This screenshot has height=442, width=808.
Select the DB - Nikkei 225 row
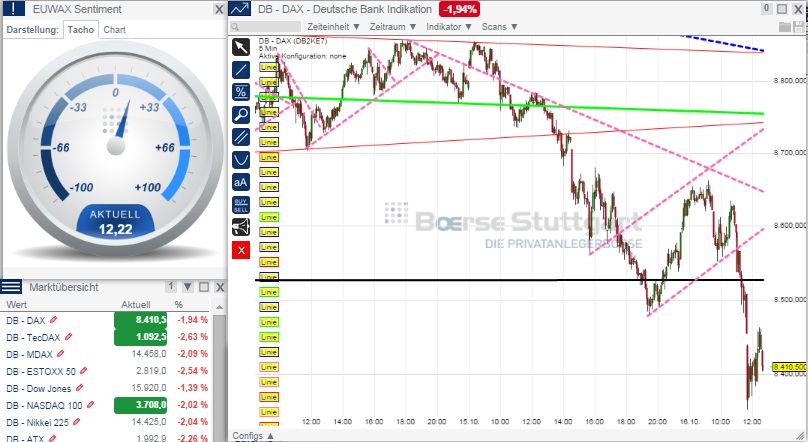point(107,422)
